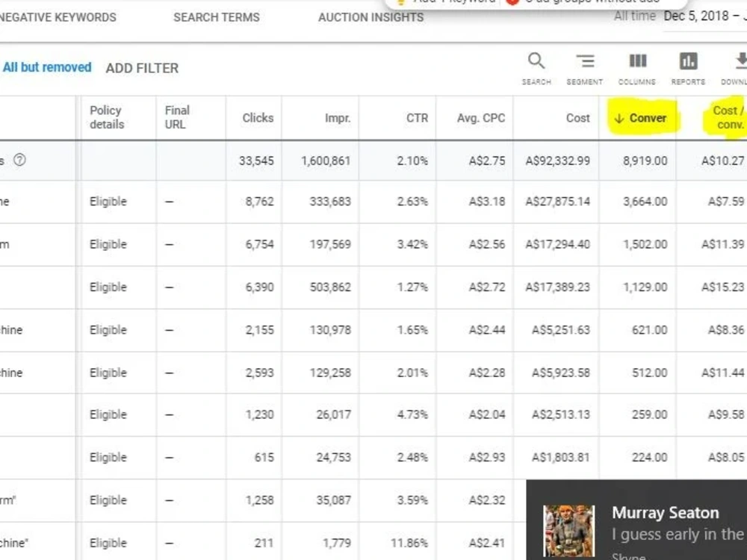Click cost value A$2,513.13
Screen dimensions: 747x560
coord(561,414)
